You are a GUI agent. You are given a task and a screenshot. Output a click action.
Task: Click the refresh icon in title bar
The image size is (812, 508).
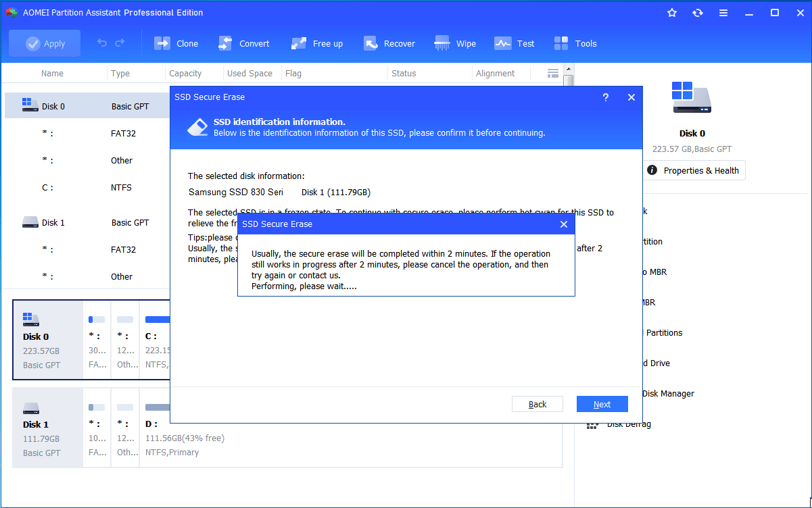click(698, 13)
